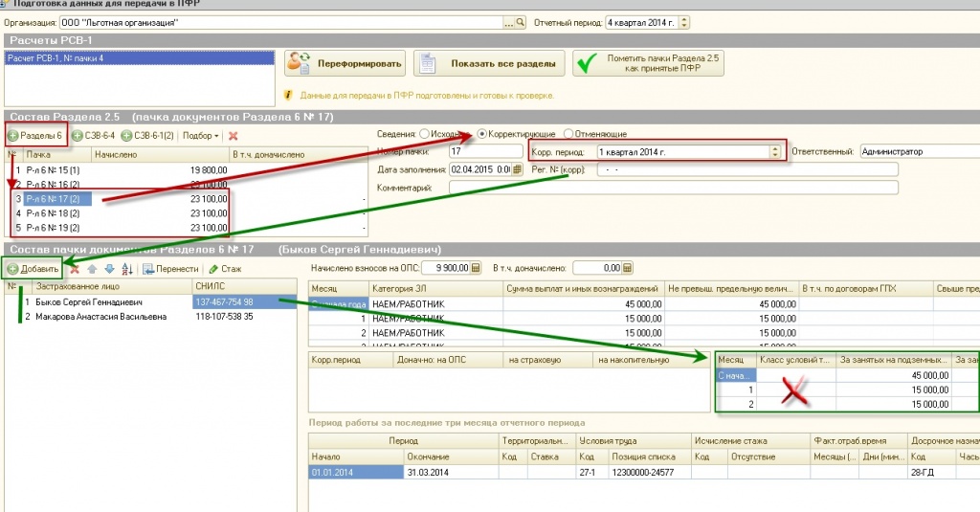Screen dimensions: 980x512
Task: Delete insured person with red cross icon
Action: (75, 269)
